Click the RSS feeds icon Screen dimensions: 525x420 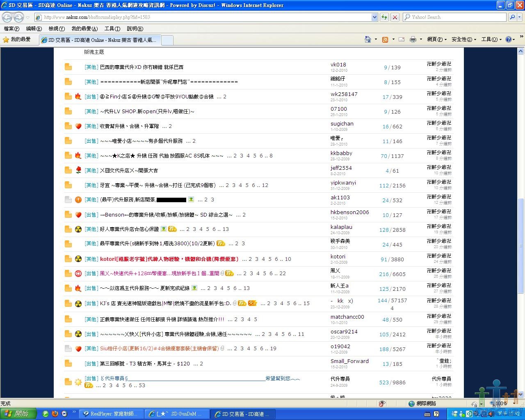tap(385, 39)
